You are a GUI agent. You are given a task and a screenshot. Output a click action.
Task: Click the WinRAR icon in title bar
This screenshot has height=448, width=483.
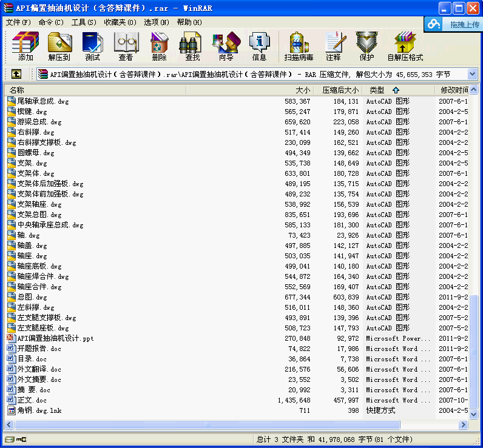click(x=8, y=8)
